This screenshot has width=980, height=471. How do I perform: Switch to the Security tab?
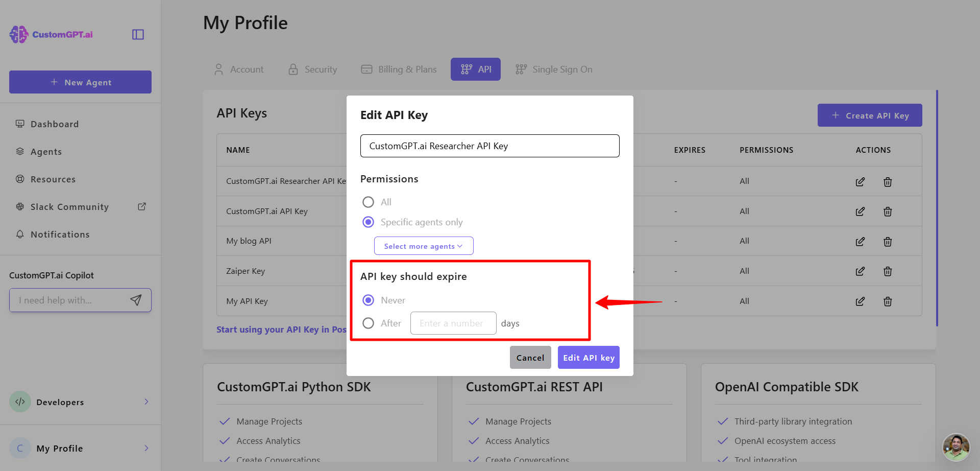(x=313, y=69)
